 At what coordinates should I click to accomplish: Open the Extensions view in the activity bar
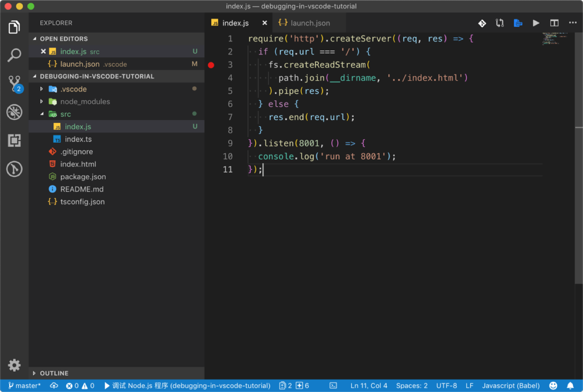tap(14, 141)
